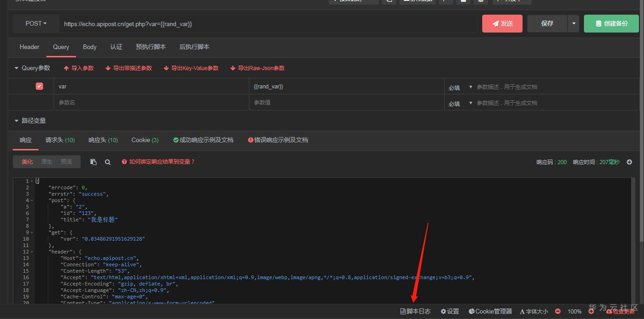The width and height of the screenshot is (644, 319).
Task: Click 检查更新 check for updates
Action: 621,311
